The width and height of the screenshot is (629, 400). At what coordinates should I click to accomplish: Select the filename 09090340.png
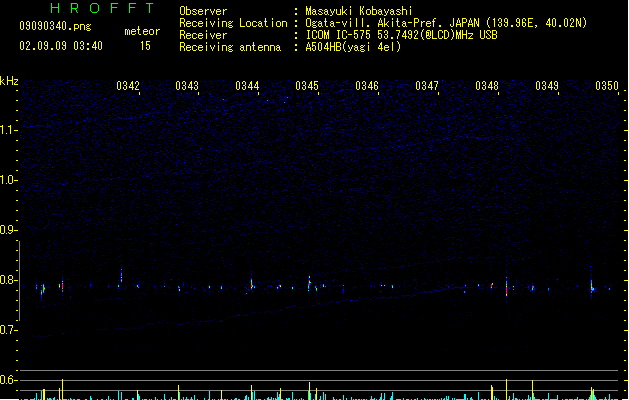55,26
